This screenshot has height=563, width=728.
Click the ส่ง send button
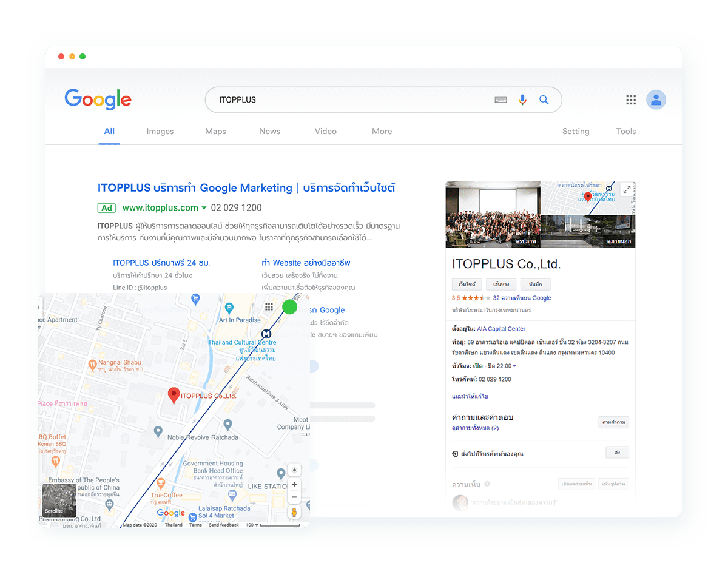618,453
